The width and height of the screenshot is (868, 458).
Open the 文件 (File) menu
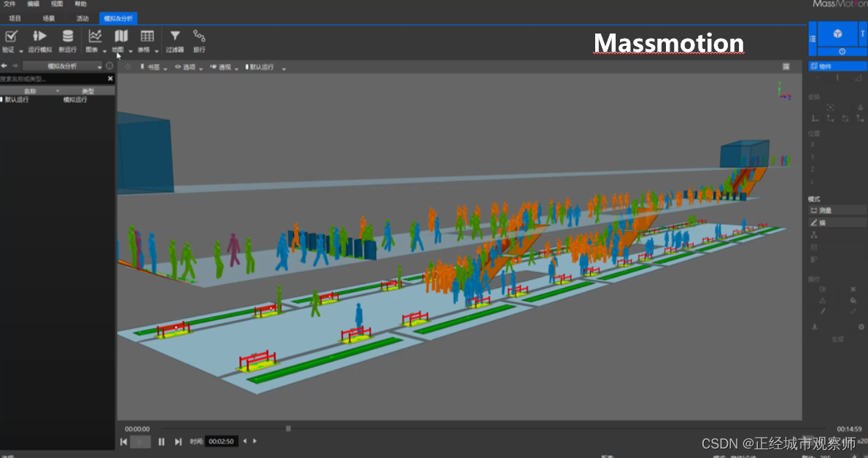click(x=10, y=4)
